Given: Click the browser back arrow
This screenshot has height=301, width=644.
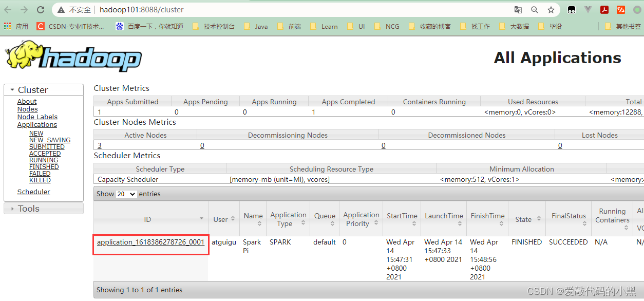Looking at the screenshot, I should 8,10.
